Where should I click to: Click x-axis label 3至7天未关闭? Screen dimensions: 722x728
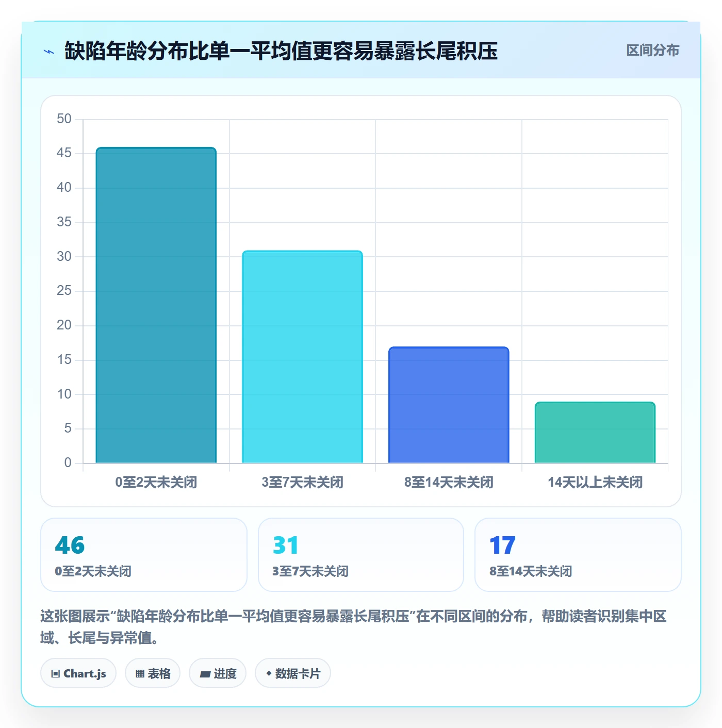pyautogui.click(x=303, y=483)
